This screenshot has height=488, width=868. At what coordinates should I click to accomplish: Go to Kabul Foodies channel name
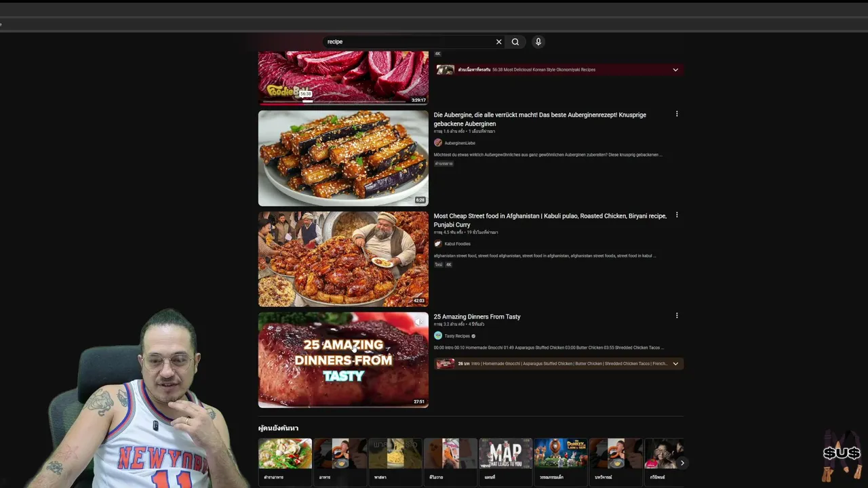458,244
